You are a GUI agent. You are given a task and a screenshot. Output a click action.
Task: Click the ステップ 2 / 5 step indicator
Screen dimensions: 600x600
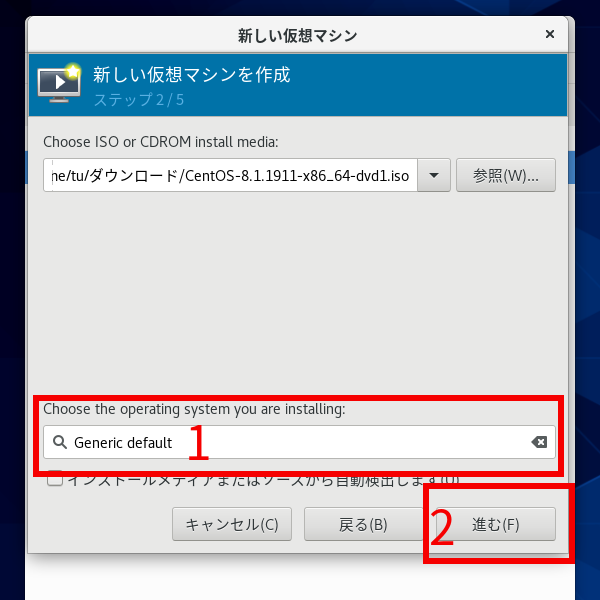point(139,100)
